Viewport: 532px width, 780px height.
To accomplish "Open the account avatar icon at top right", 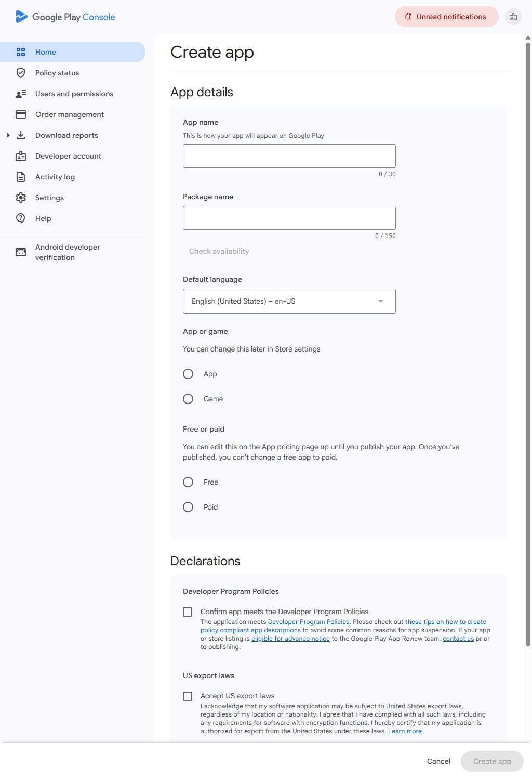I will [513, 17].
